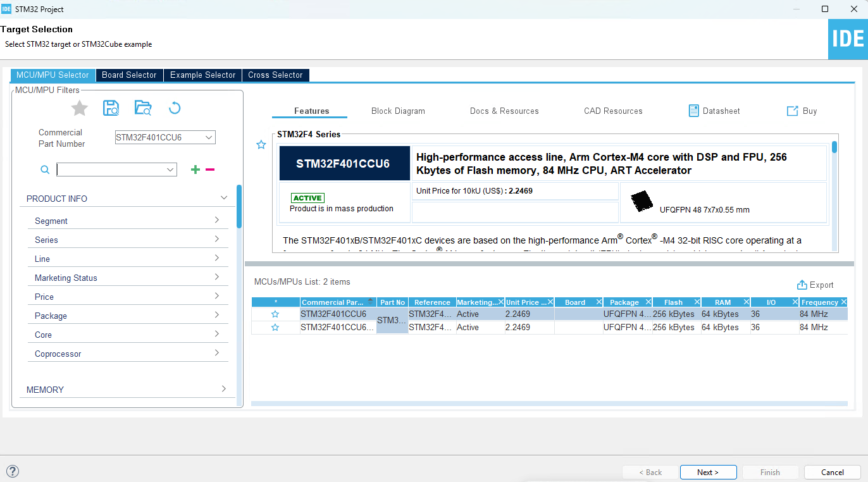The width and height of the screenshot is (868, 482).
Task: Click the Export icon above the list
Action: 802,285
